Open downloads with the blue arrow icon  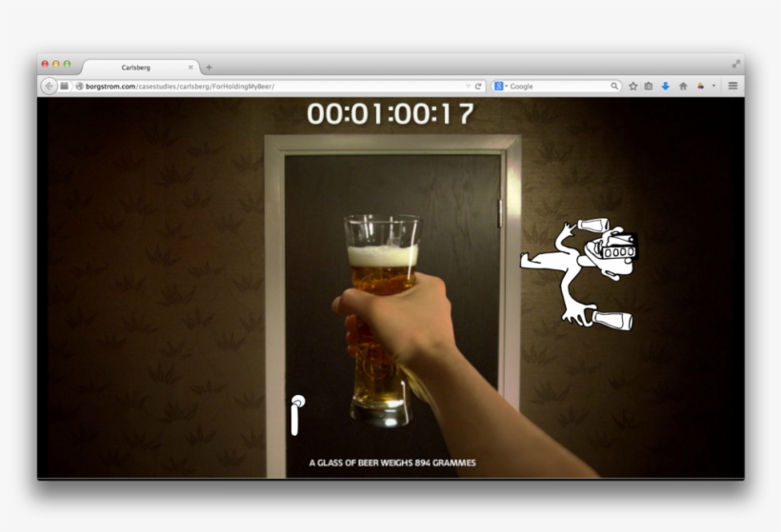tap(666, 86)
